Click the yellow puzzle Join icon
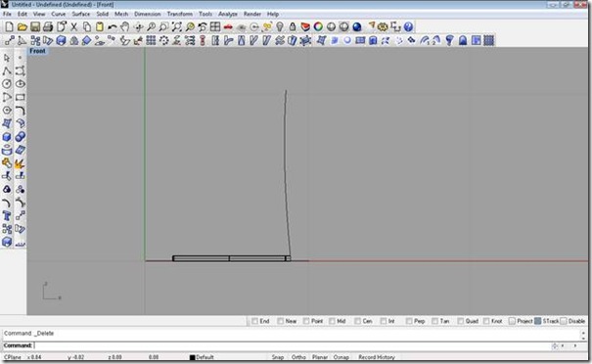This screenshot has width=592, height=364. point(7,163)
